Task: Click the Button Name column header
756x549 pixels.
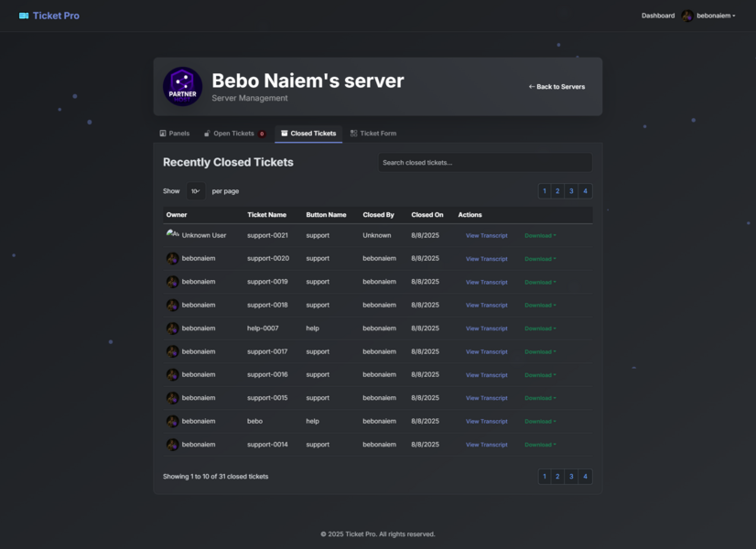Action: pos(326,215)
